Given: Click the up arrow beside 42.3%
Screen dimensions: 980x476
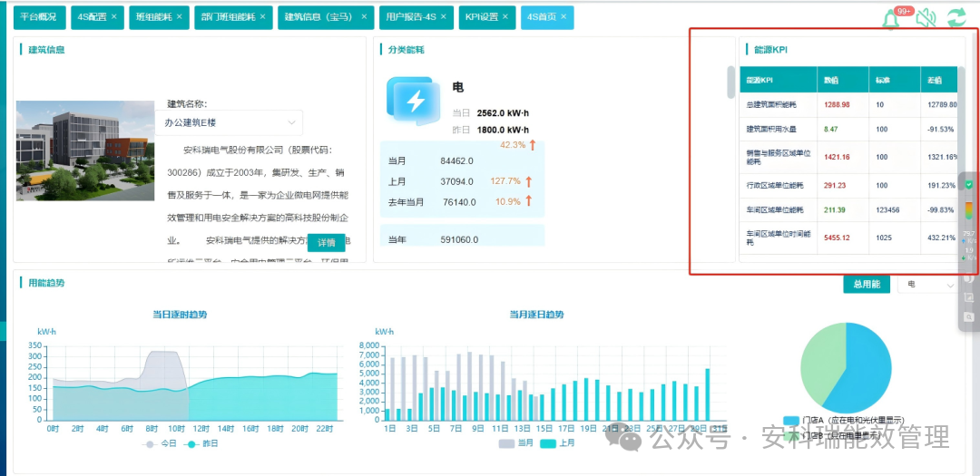Looking at the screenshot, I should (x=533, y=145).
